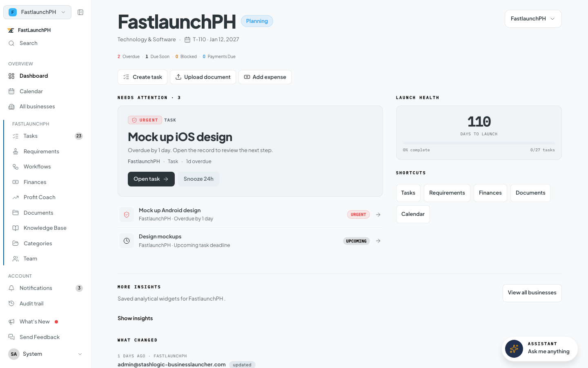Click the Profit Coach trend icon
The image size is (588, 368).
[16, 197]
